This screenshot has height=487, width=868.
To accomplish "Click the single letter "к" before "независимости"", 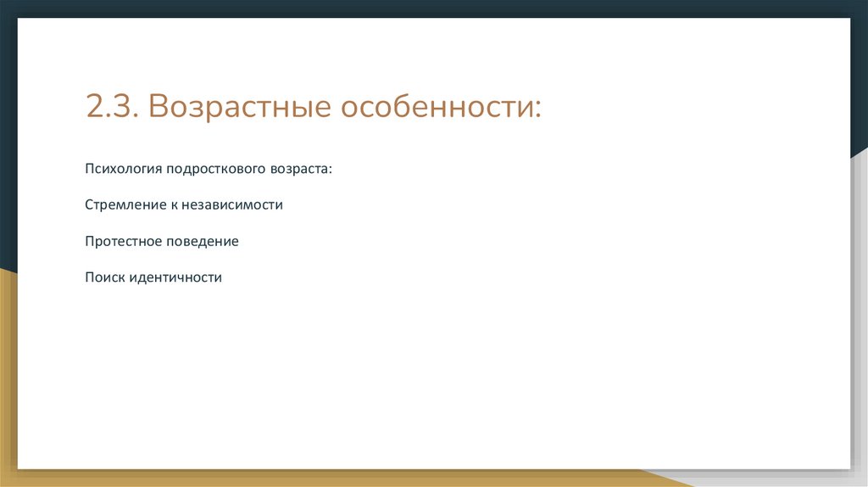I will tap(174, 205).
